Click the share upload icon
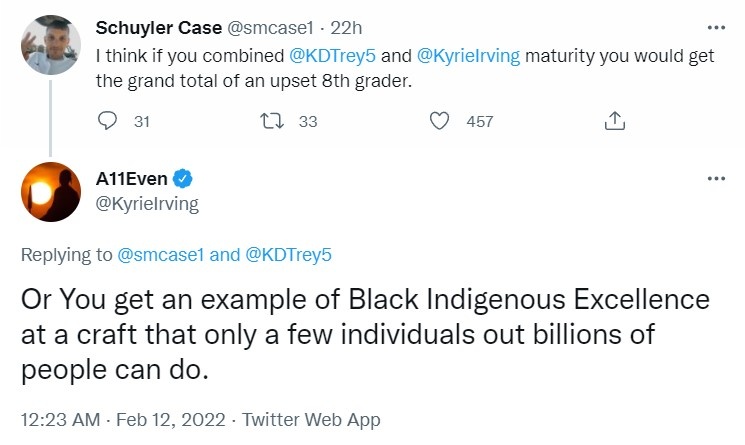Viewport: 745px width, 445px height. point(615,121)
